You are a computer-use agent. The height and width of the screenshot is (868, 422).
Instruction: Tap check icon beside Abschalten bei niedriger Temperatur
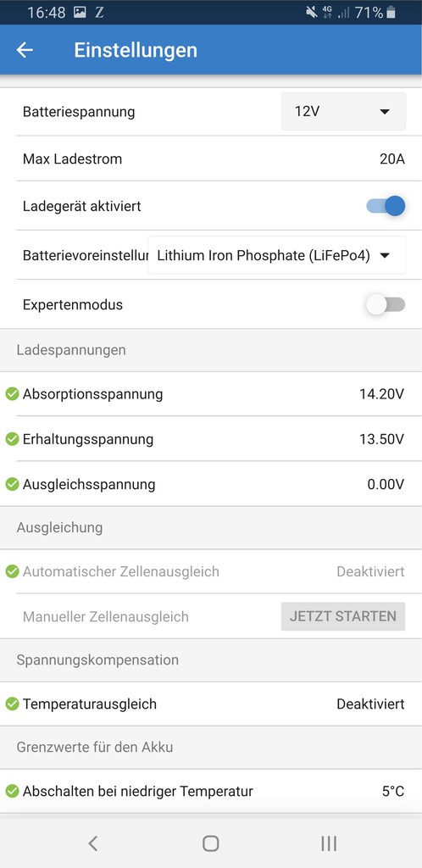click(12, 792)
